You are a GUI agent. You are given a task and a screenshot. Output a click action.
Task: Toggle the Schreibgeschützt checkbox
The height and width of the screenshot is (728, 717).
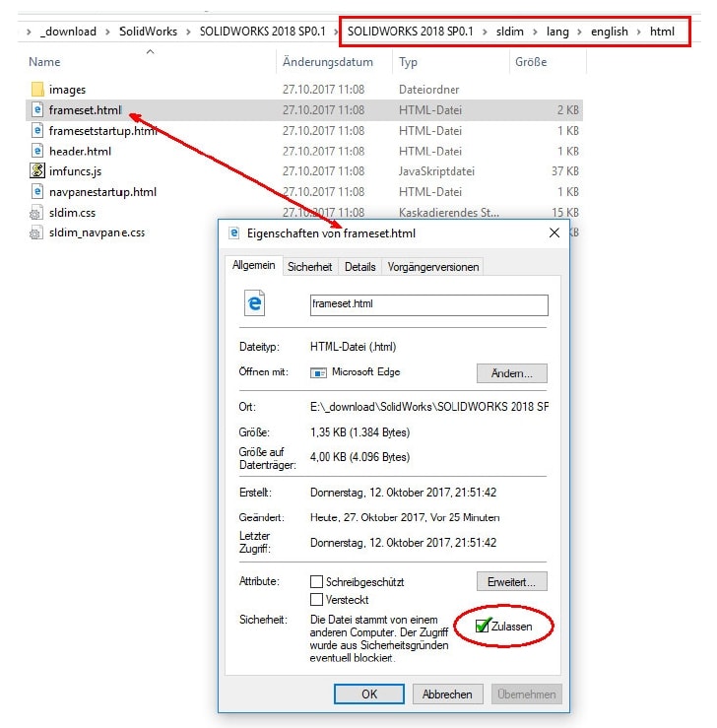(316, 582)
